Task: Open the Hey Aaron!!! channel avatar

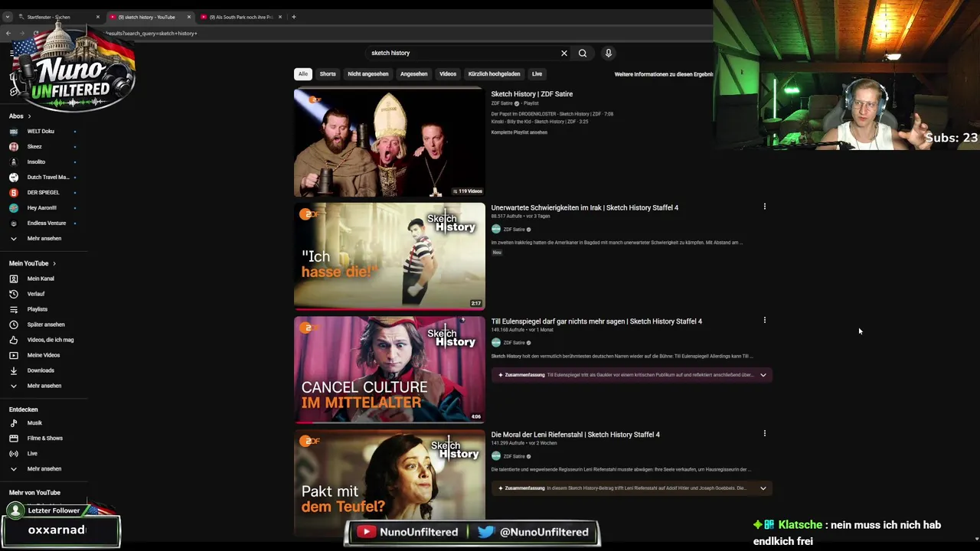Action: [13, 207]
